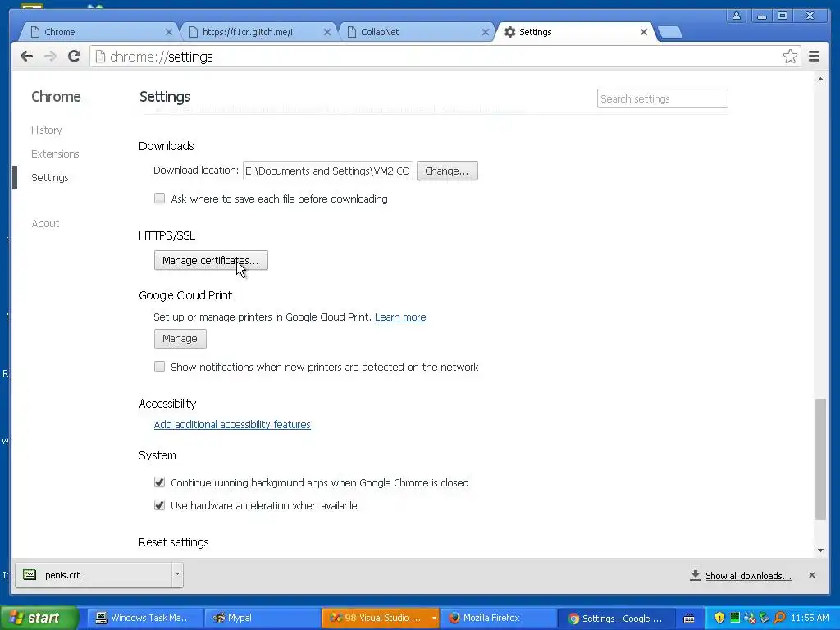Close the f1cr.glitch.me tab

coord(326,32)
